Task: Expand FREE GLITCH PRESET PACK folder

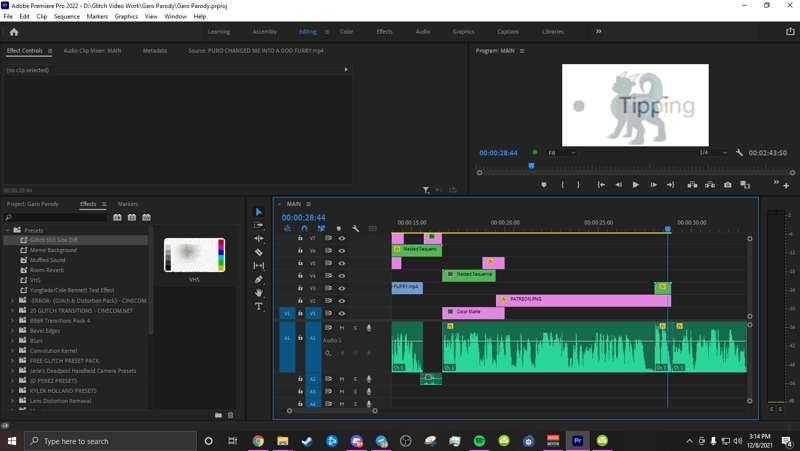Action: 12,360
